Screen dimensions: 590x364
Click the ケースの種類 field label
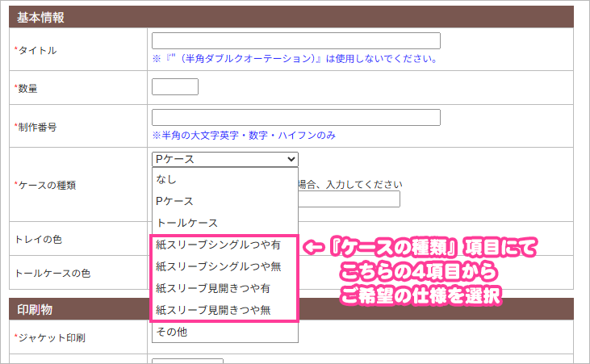47,185
